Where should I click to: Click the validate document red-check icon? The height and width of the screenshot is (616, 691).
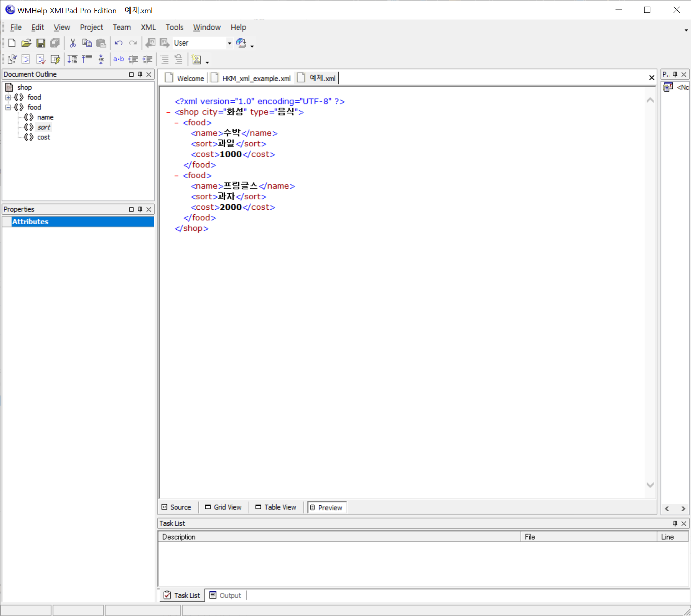pos(41,59)
